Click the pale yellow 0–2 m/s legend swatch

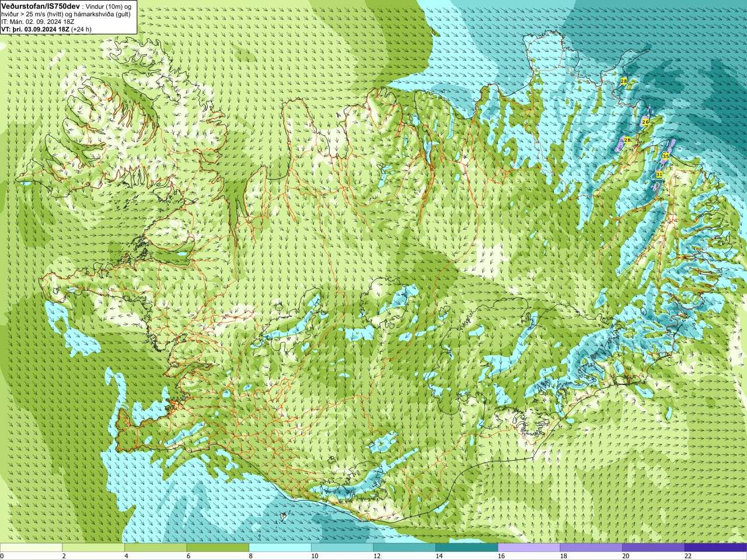pyautogui.click(x=31, y=548)
